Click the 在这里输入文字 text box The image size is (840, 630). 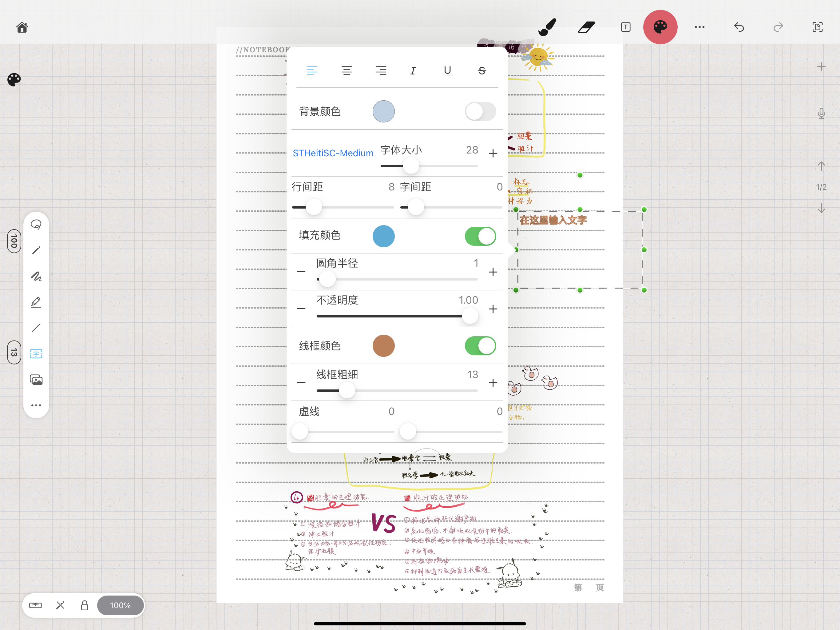553,220
